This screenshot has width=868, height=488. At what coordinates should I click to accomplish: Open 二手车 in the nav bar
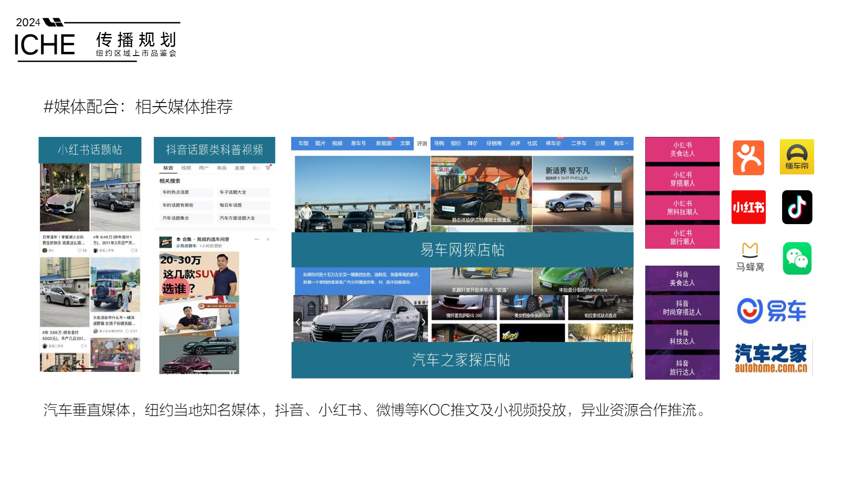tap(578, 143)
